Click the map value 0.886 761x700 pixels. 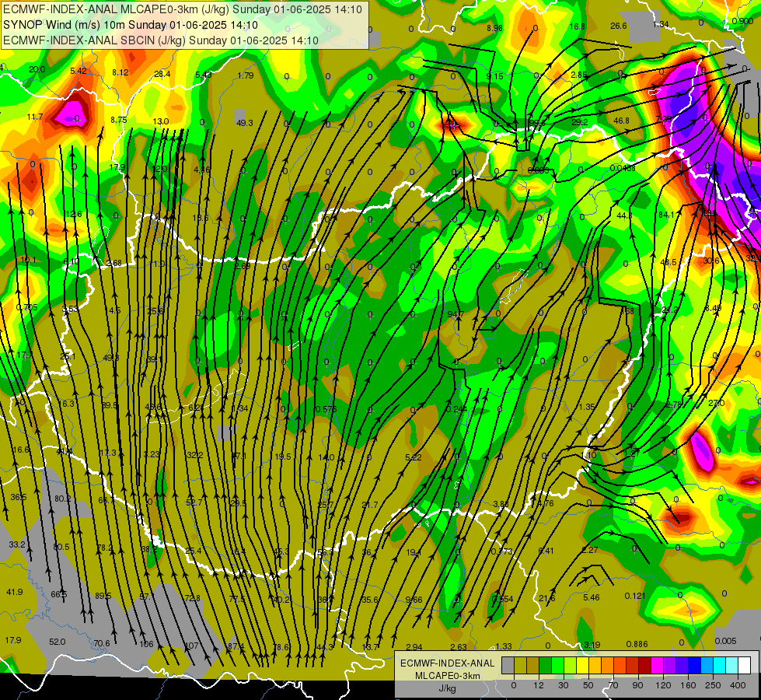637,644
